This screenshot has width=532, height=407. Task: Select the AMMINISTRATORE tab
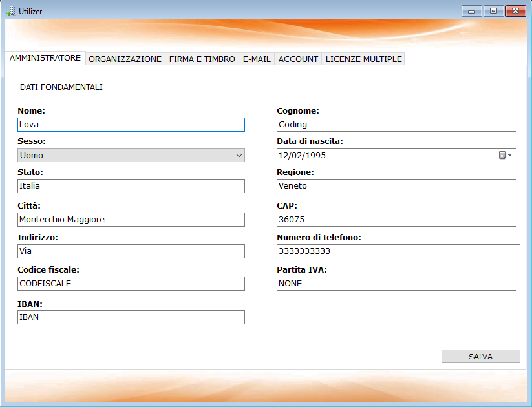(x=44, y=57)
